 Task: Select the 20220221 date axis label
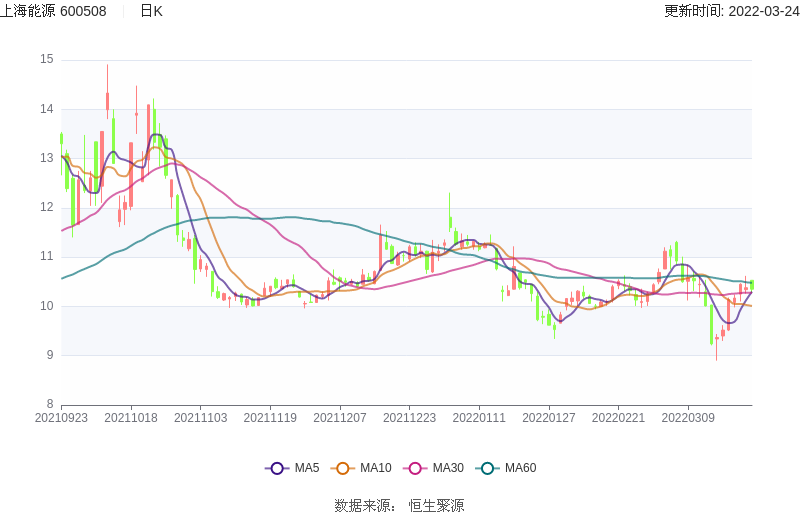point(618,418)
